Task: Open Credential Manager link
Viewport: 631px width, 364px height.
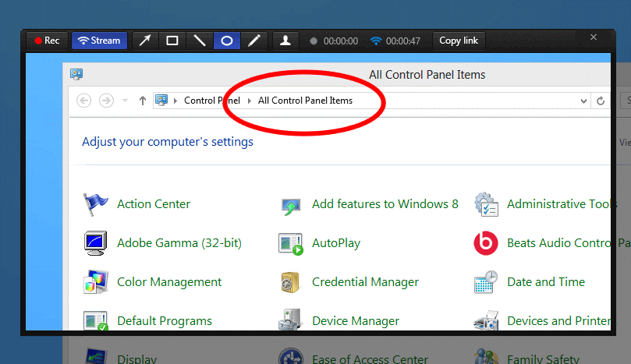Action: click(x=365, y=282)
